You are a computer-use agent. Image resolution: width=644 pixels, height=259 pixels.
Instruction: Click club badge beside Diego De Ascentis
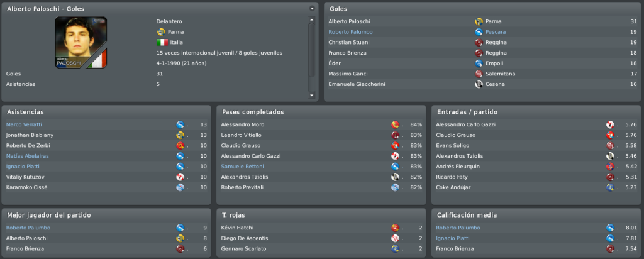[x=395, y=238]
